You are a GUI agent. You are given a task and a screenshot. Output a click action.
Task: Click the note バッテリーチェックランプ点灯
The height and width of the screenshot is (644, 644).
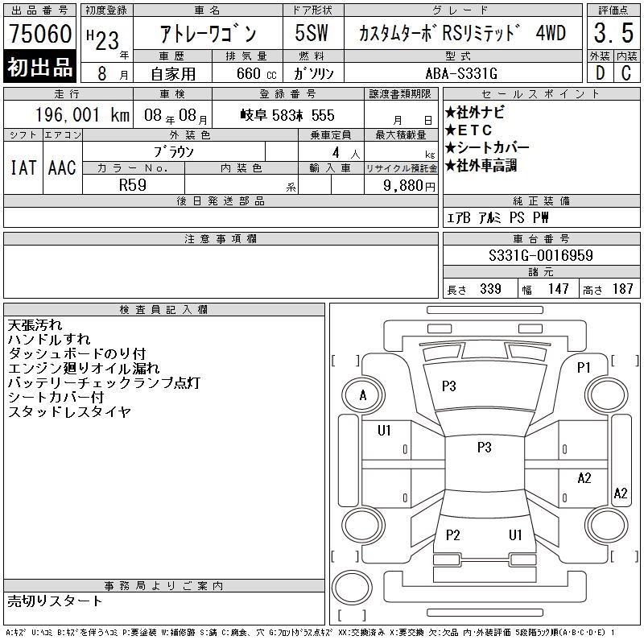104,383
